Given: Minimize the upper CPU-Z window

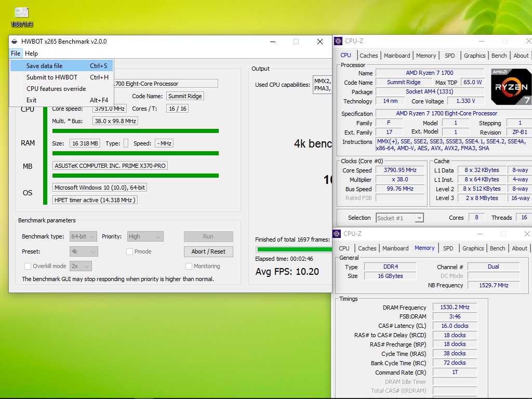Looking at the screenshot, I should [482, 41].
